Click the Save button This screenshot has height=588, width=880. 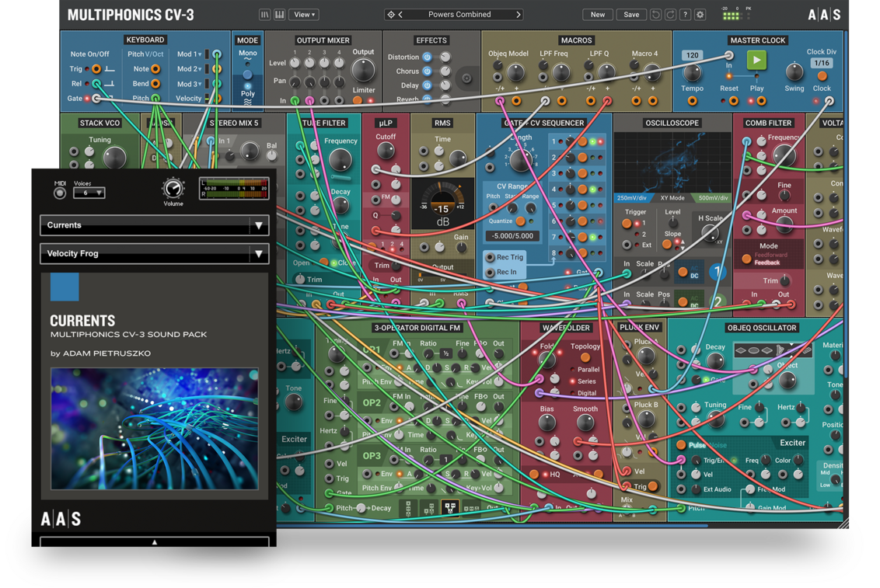pos(631,15)
